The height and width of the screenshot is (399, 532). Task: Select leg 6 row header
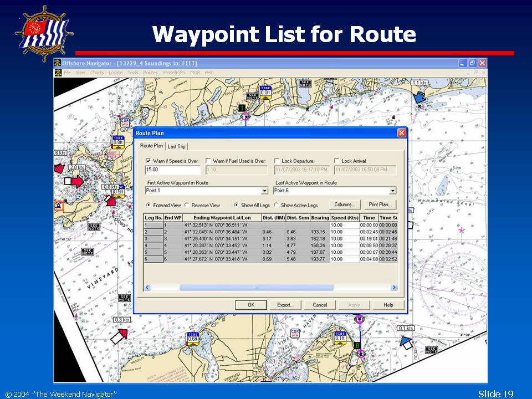[154, 259]
